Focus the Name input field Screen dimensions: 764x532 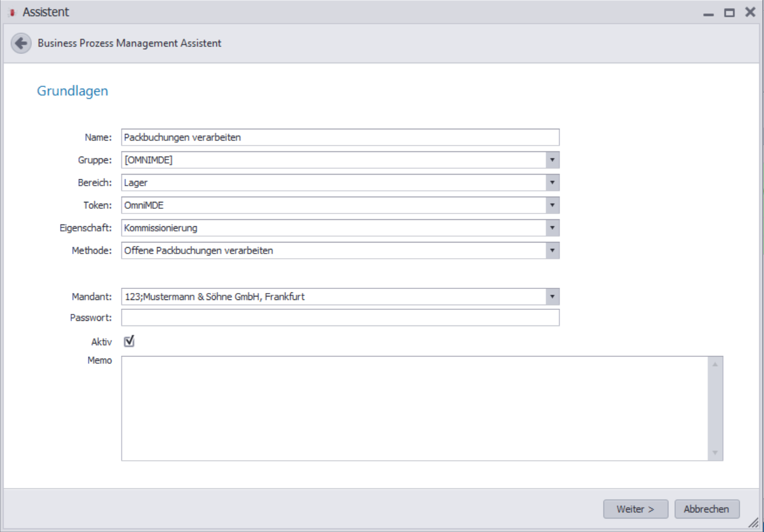click(341, 137)
